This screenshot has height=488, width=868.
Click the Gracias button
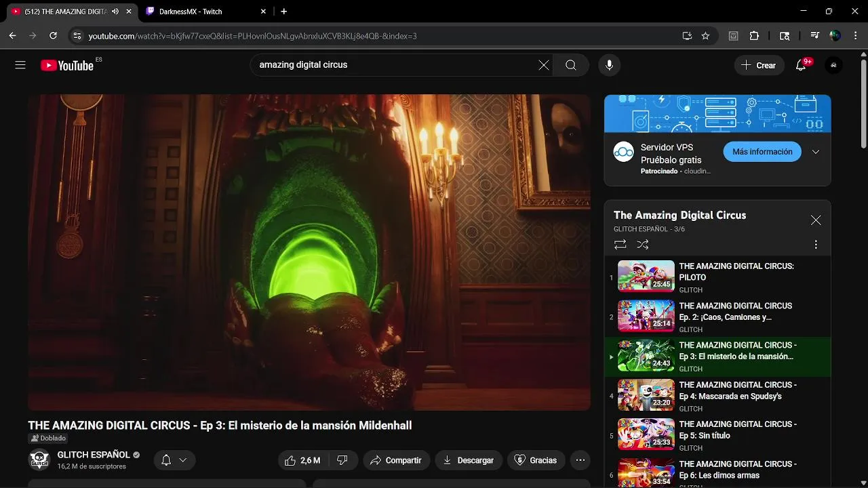(x=536, y=460)
